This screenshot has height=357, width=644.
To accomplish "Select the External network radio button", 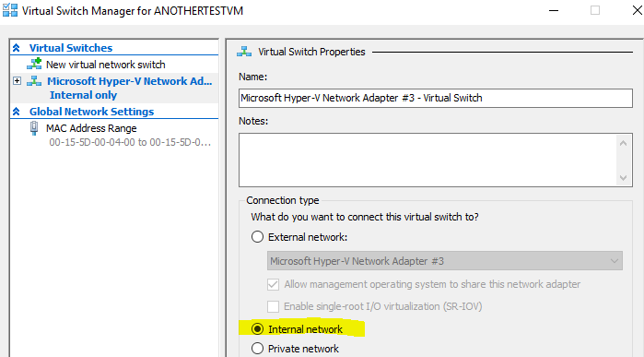I will tap(258, 237).
